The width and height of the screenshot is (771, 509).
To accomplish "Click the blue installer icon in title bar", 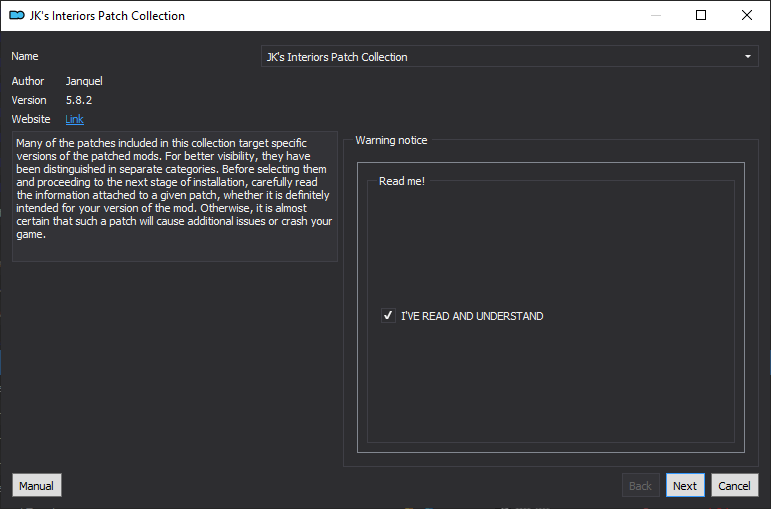I will pyautogui.click(x=17, y=15).
